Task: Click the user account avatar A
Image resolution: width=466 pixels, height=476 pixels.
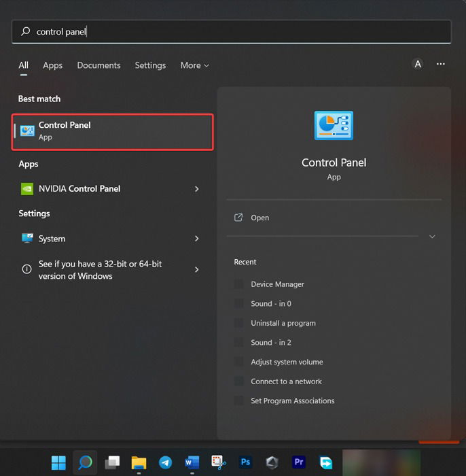Action: tap(418, 64)
